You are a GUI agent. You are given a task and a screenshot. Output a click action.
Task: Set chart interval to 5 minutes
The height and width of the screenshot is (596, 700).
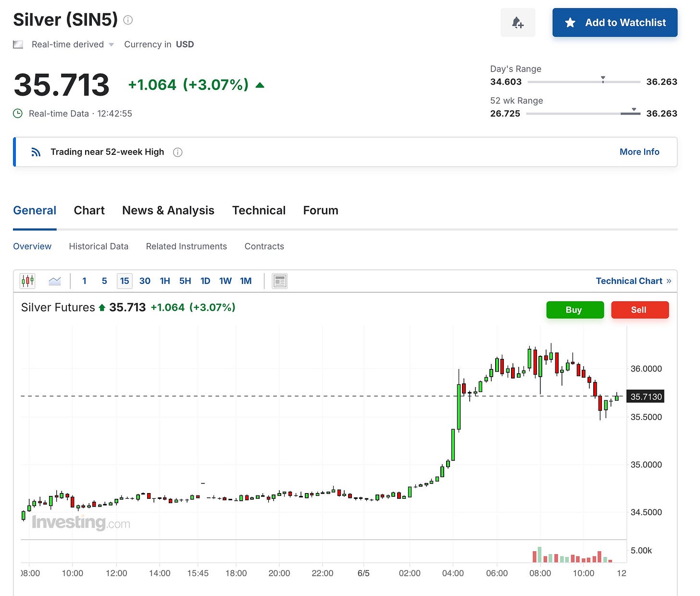(x=104, y=281)
